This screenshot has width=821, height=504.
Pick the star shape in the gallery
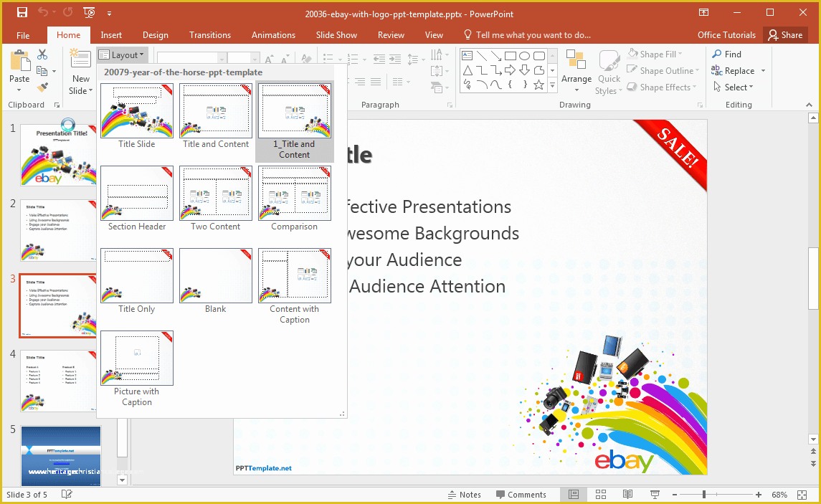coord(538,85)
